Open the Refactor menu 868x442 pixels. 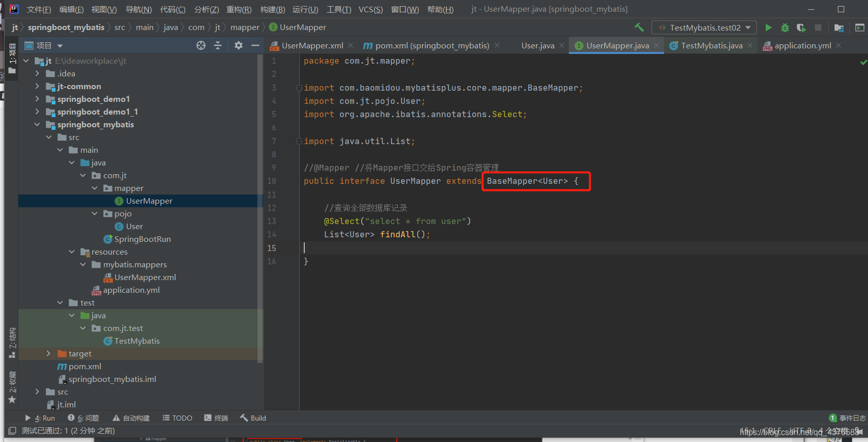pos(239,9)
